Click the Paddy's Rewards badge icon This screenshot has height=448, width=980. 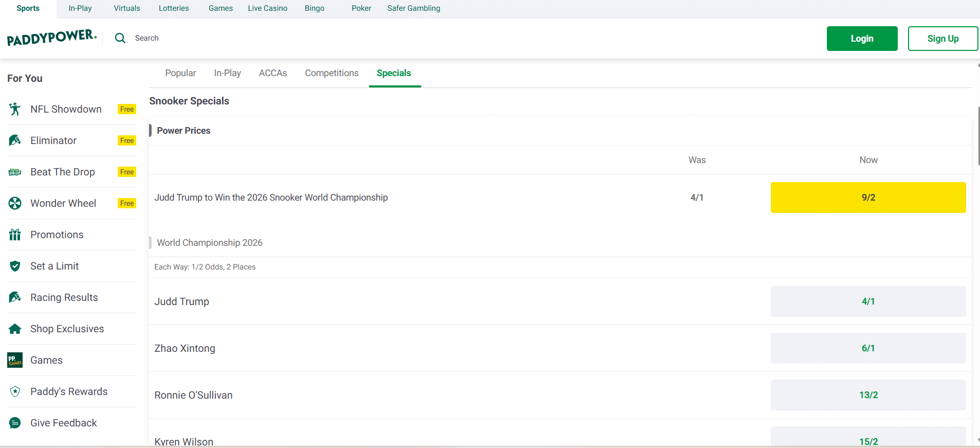15,391
